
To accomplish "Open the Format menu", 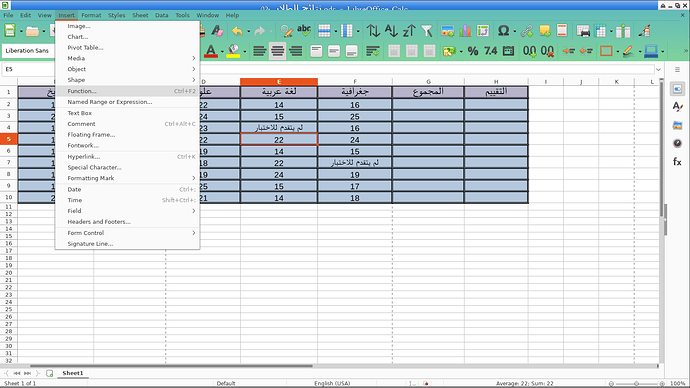I will [x=92, y=15].
